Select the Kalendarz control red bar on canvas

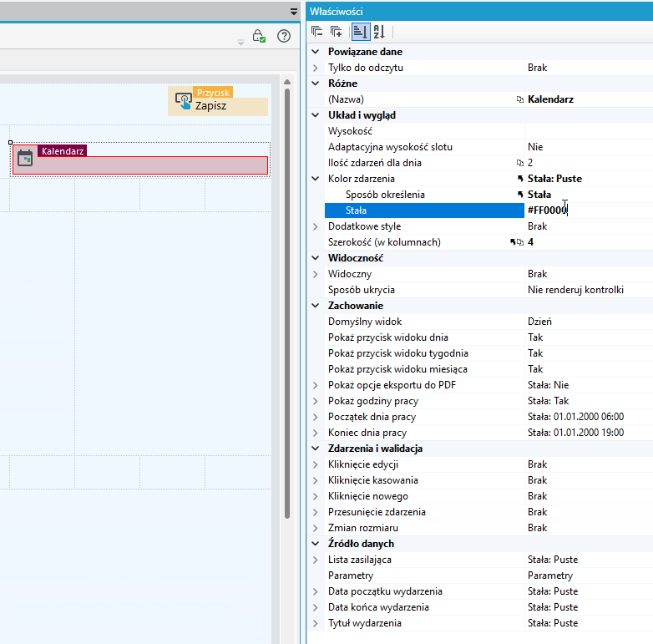tap(140, 165)
